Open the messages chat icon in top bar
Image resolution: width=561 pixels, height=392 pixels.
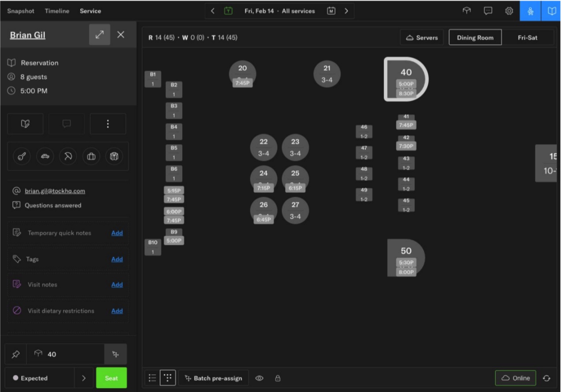(488, 11)
